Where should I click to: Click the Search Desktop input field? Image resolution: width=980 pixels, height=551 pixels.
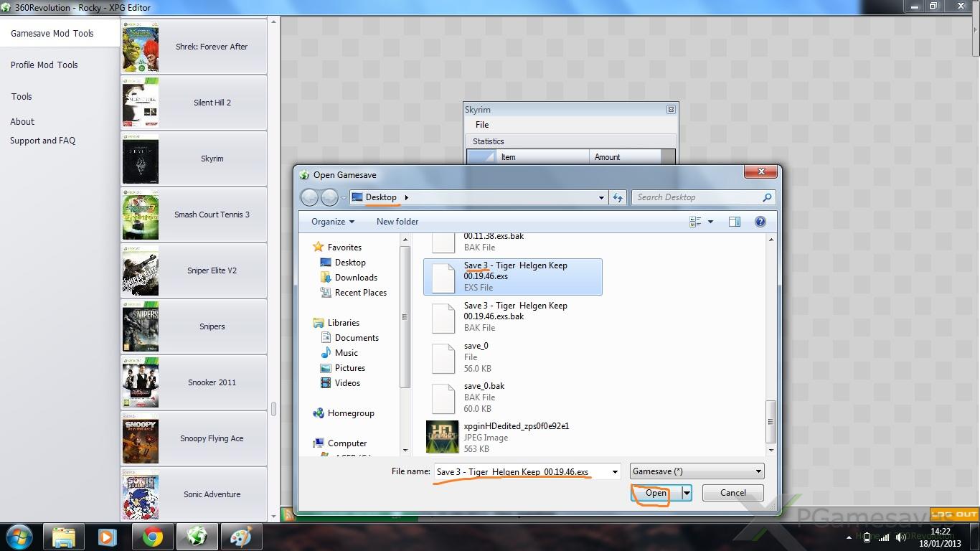click(696, 197)
